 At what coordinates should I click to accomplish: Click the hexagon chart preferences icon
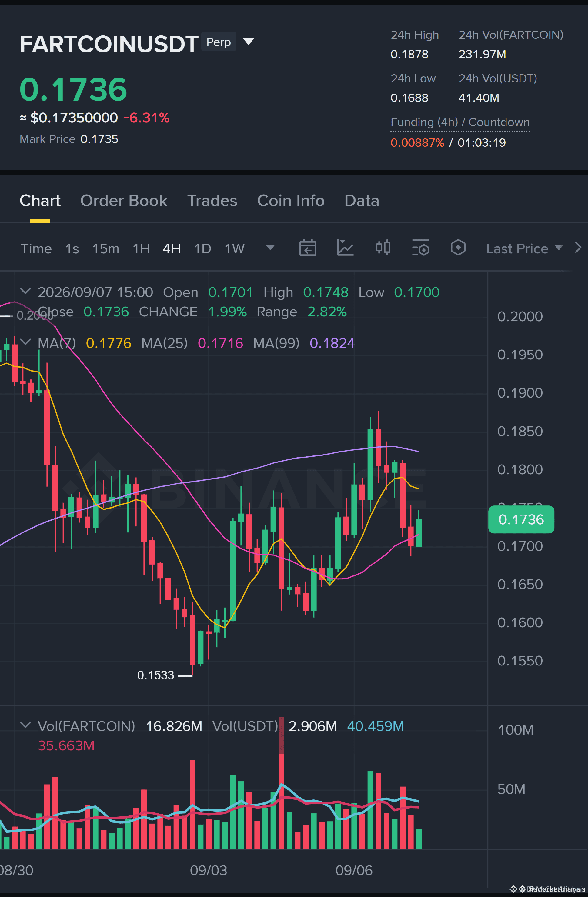click(x=458, y=248)
